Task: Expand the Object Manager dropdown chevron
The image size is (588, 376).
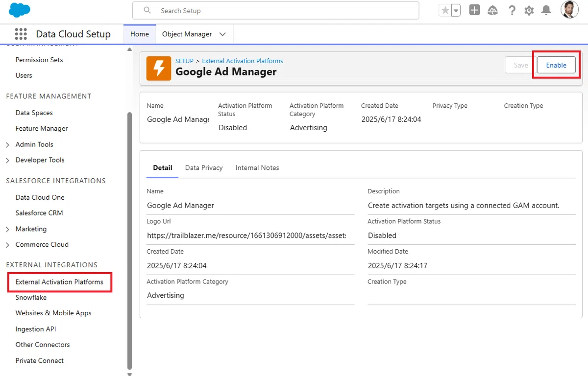Action: point(222,34)
